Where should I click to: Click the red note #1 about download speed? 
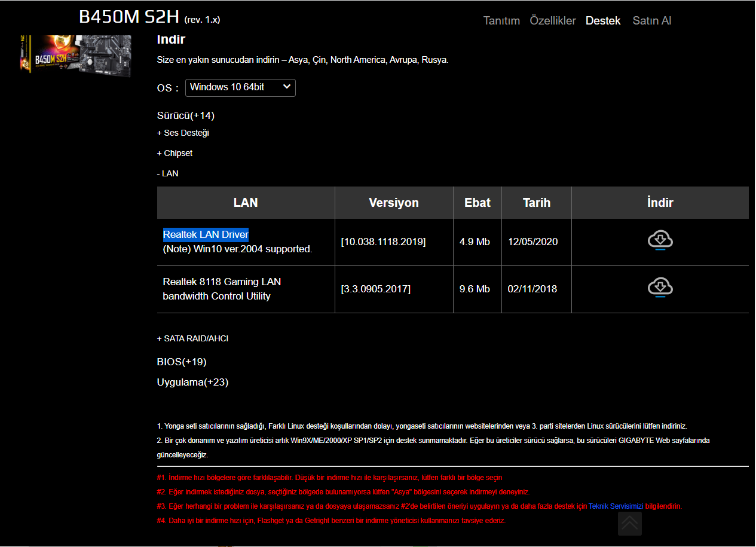[x=329, y=478]
